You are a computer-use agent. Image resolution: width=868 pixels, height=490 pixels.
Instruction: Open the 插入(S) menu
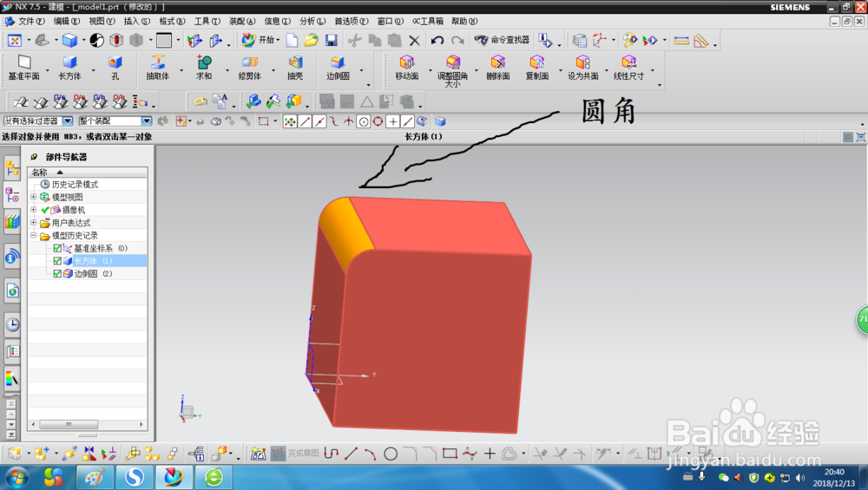[x=137, y=21]
